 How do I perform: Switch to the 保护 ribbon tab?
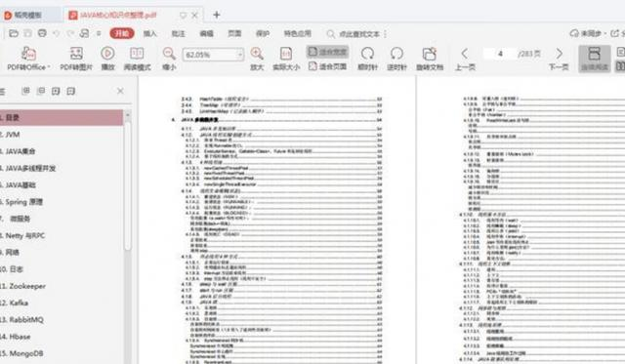pyautogui.click(x=263, y=34)
